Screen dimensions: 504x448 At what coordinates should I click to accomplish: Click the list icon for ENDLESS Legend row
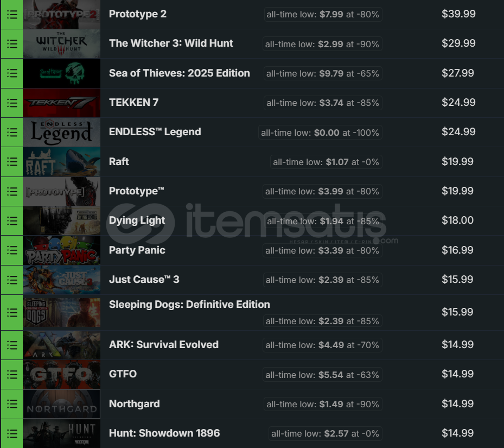click(12, 132)
